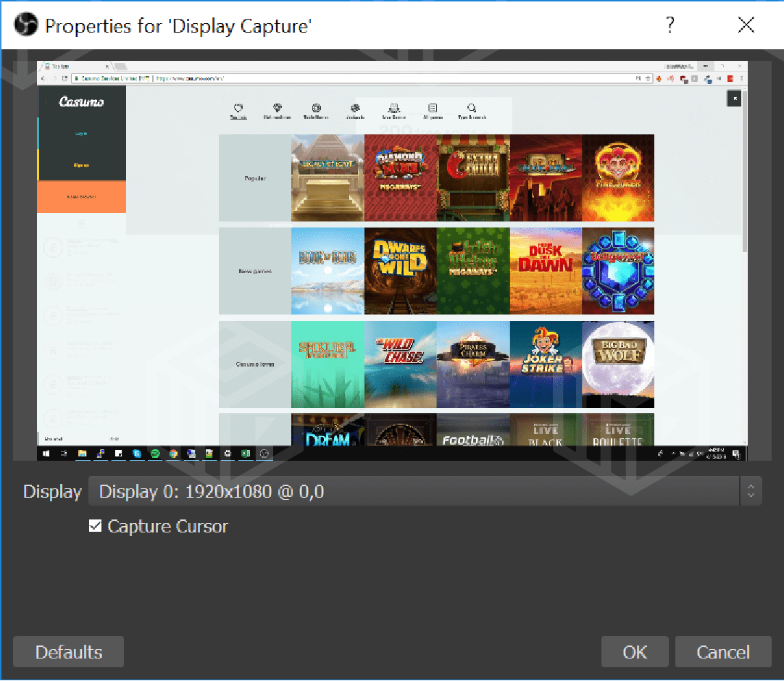Open the Big Bad Wolf thumbnail
The image size is (784, 681).
coord(618,364)
